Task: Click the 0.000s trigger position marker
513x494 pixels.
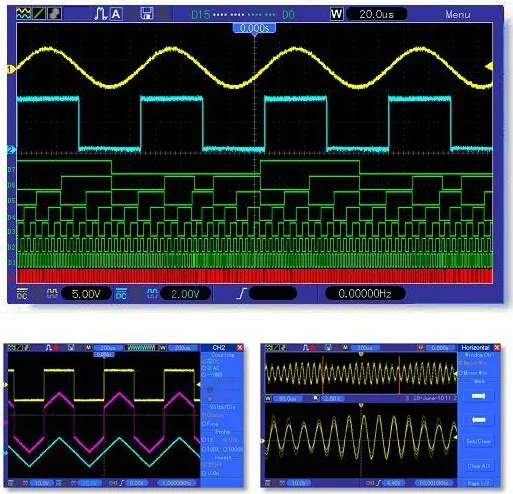Action: (x=254, y=28)
